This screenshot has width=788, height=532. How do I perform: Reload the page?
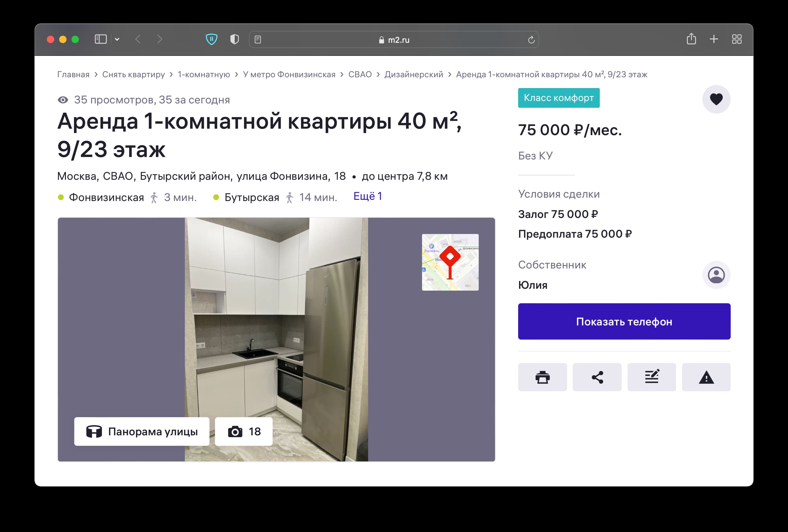[531, 40]
